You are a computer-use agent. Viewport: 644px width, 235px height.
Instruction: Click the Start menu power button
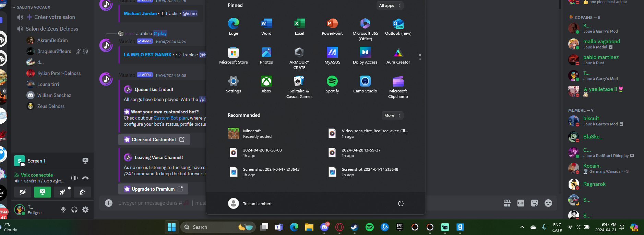(x=401, y=203)
